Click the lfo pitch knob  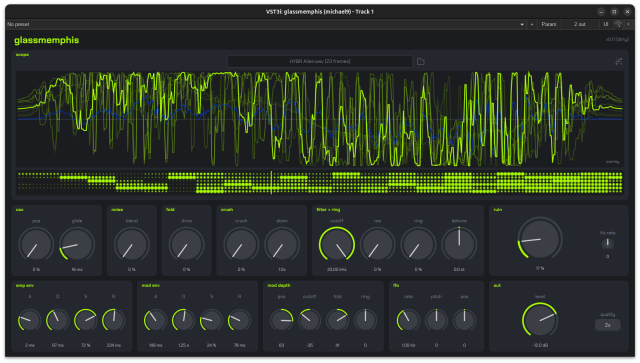click(436, 321)
